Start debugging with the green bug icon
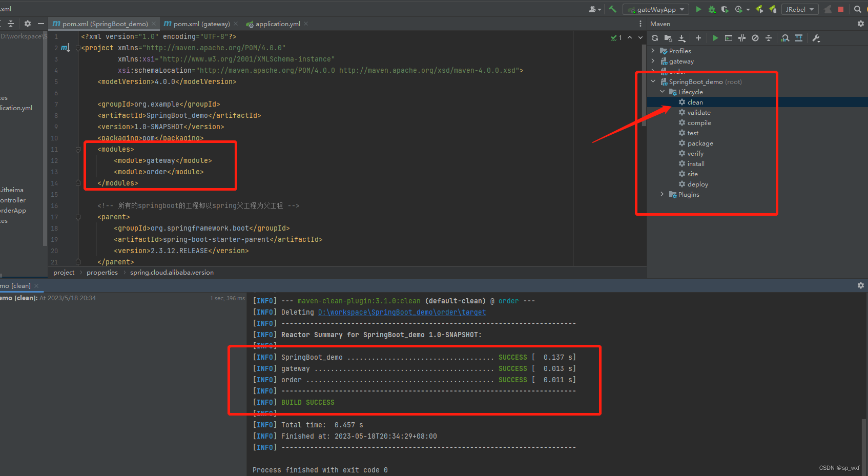The width and height of the screenshot is (868, 476). click(x=712, y=9)
